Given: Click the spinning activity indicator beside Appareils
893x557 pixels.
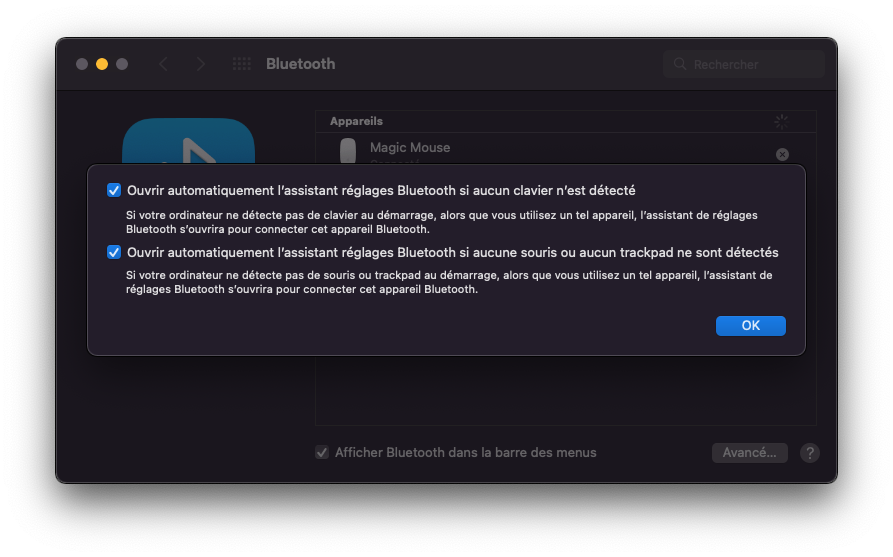Looking at the screenshot, I should (x=782, y=121).
